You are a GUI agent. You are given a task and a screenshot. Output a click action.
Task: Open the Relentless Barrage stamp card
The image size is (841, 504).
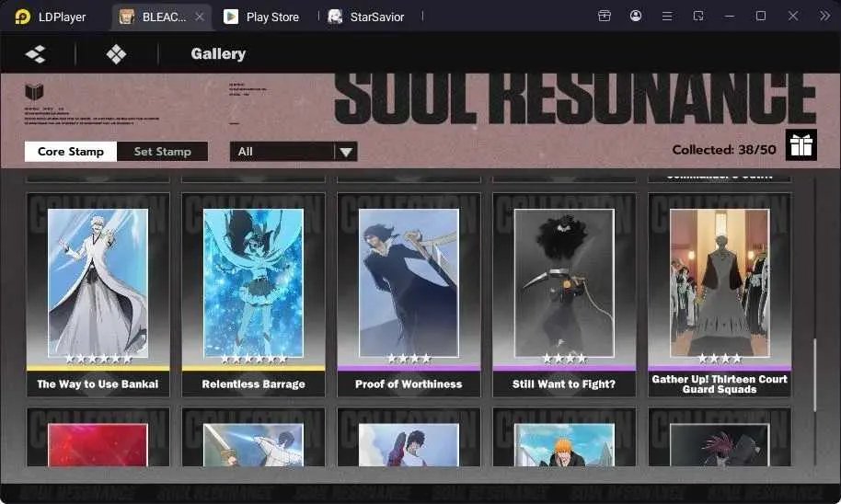click(254, 295)
